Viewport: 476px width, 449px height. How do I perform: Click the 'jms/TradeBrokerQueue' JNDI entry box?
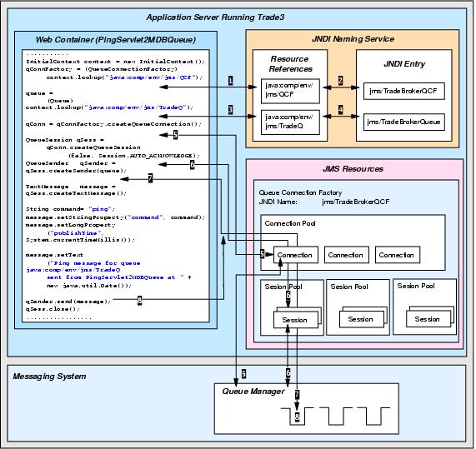[404, 122]
